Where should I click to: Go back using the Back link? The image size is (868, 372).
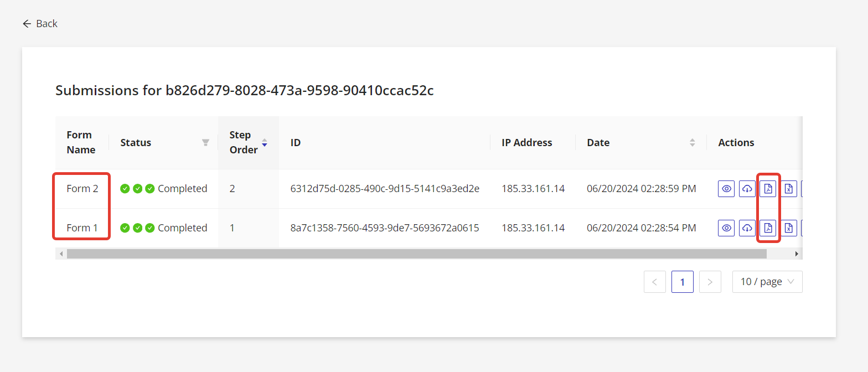pos(40,23)
